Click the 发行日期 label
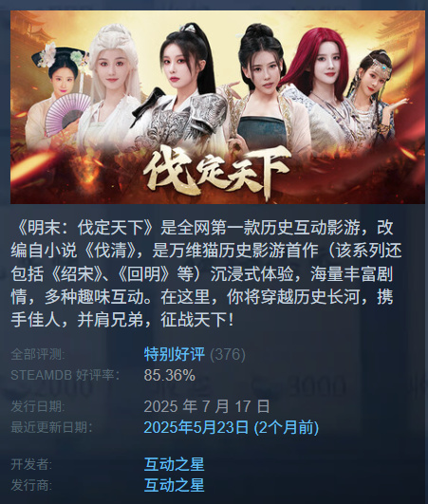The width and height of the screenshot is (428, 504). click(38, 406)
